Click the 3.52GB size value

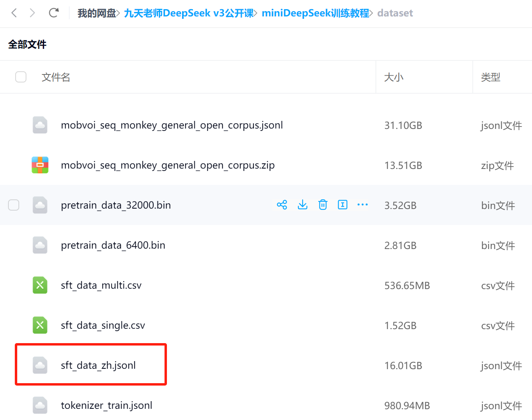(x=400, y=206)
